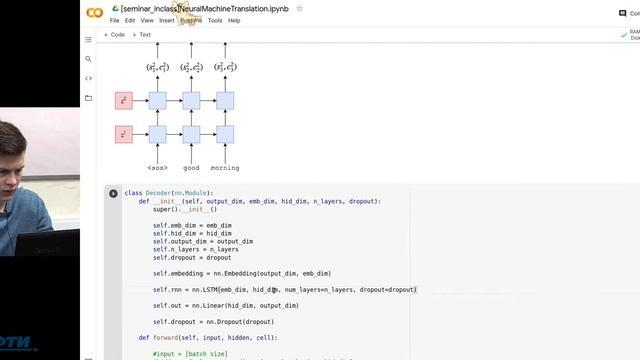Click the 'good' label in the diagram
Screen dimensions: 640x360
pos(191,168)
